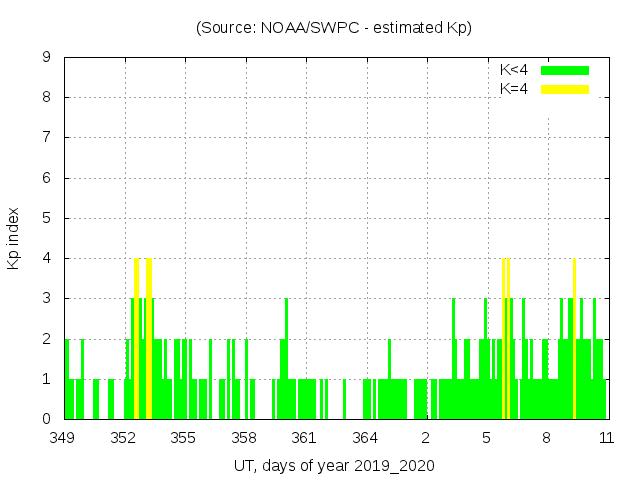Select the K=4 legend label text
The width and height of the screenshot is (640, 480).
pos(514,89)
